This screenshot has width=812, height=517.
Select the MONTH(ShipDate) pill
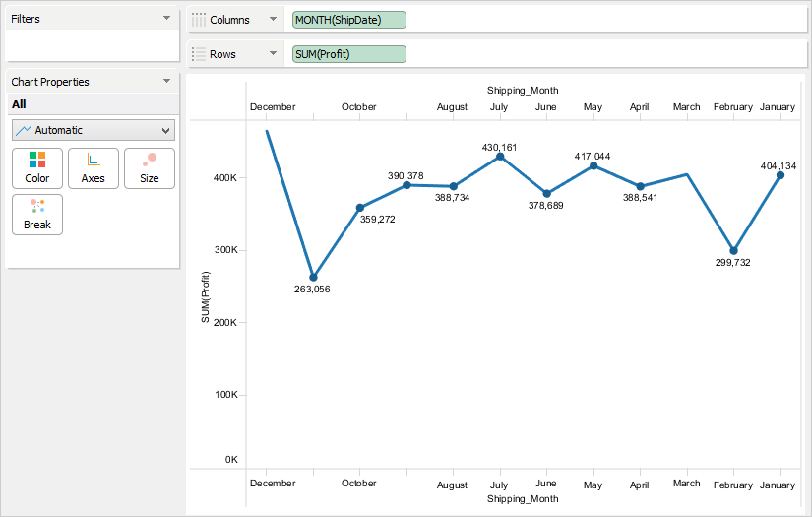coord(349,20)
